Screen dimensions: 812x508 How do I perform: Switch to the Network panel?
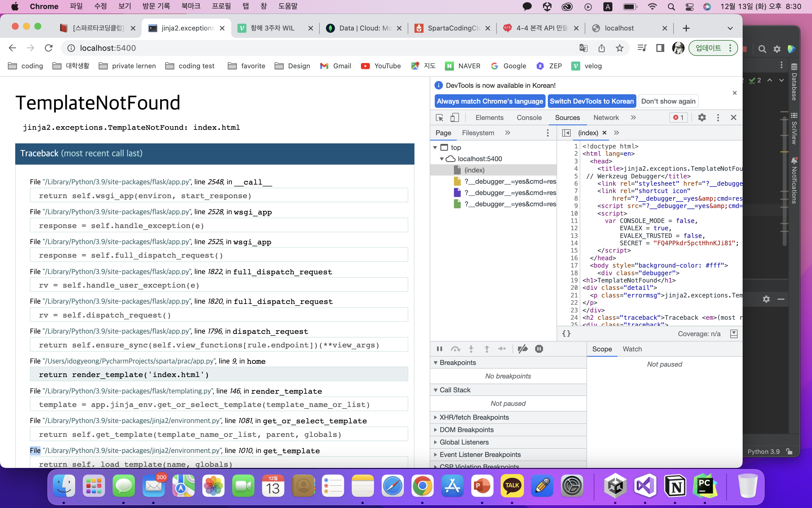pyautogui.click(x=606, y=118)
